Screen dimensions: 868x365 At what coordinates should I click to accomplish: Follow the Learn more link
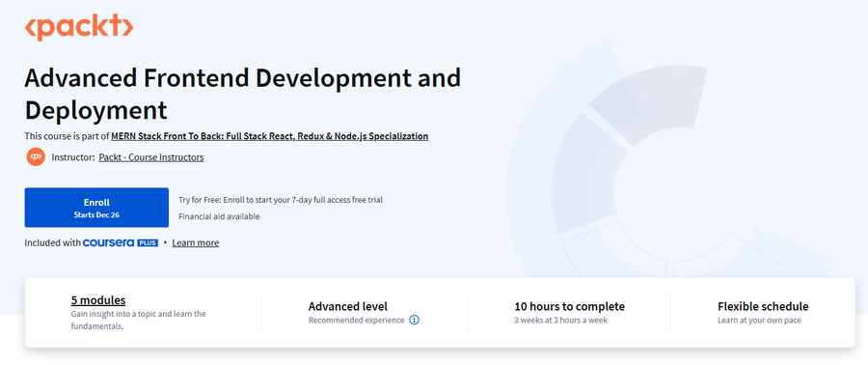[x=196, y=242]
